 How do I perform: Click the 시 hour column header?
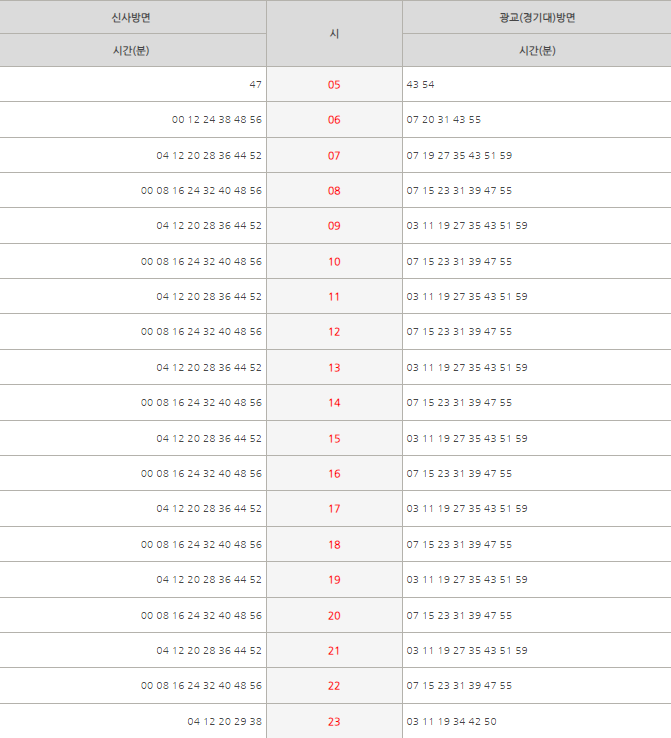(334, 33)
